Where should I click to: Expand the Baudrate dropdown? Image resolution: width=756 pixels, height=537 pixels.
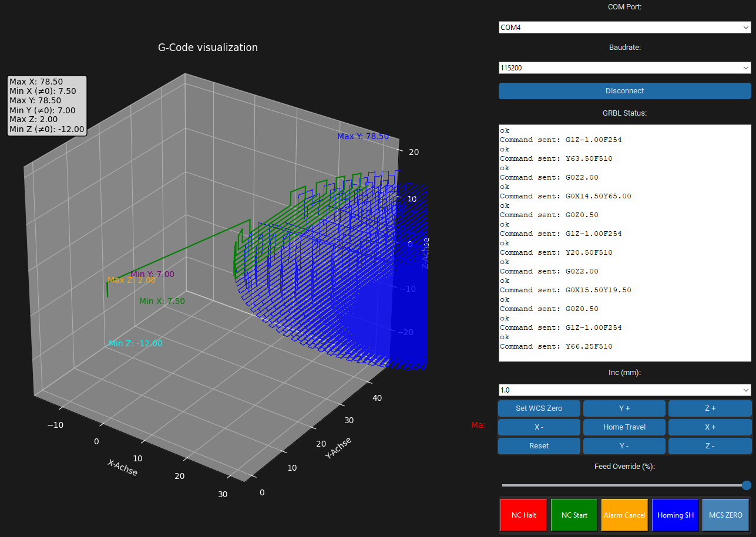pyautogui.click(x=624, y=68)
